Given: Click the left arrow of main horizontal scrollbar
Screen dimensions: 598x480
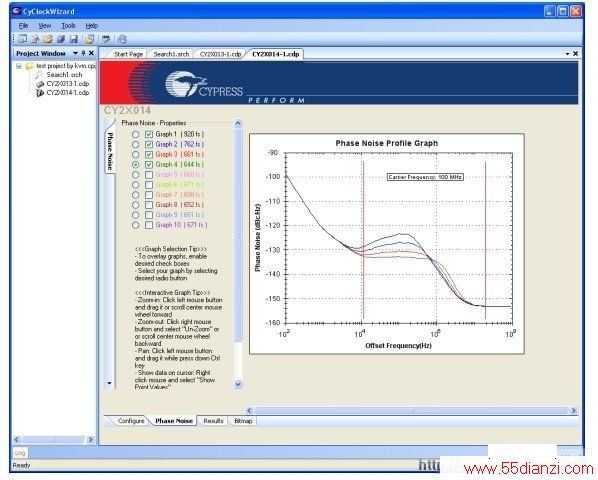Looking at the screenshot, I should coord(249,411).
